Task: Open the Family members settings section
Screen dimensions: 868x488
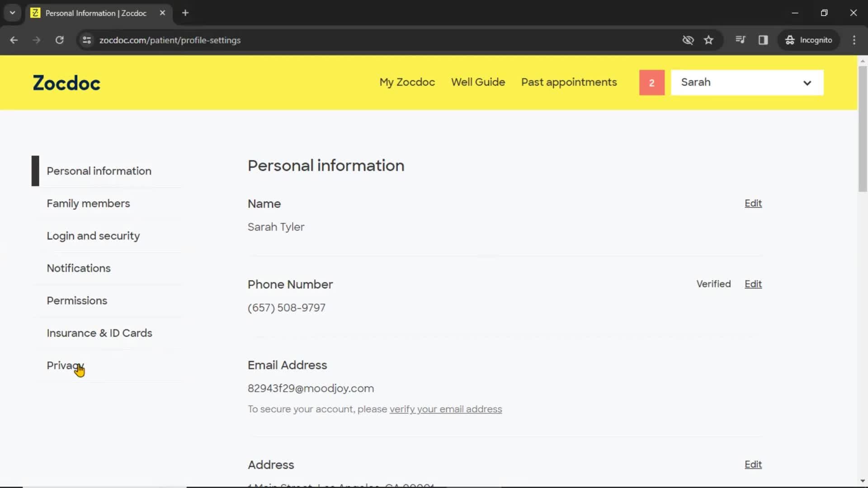Action: [88, 203]
